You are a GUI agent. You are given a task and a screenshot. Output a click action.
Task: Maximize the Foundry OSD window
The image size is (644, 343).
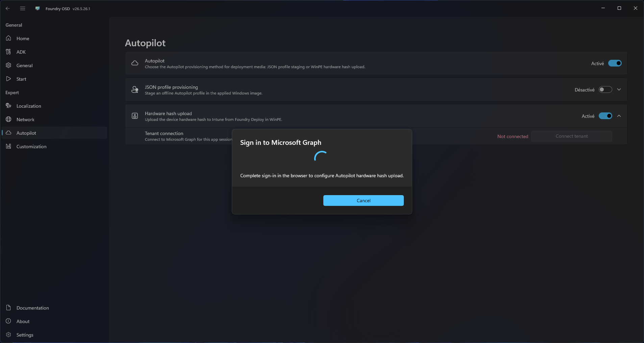coord(619,8)
